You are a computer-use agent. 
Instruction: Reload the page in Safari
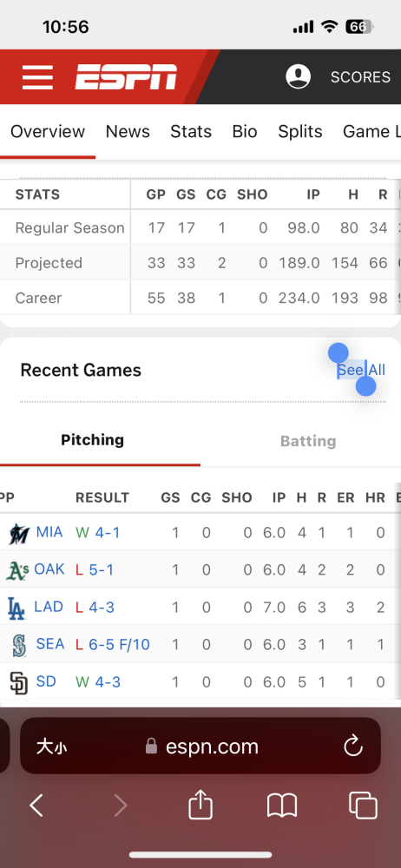352,746
